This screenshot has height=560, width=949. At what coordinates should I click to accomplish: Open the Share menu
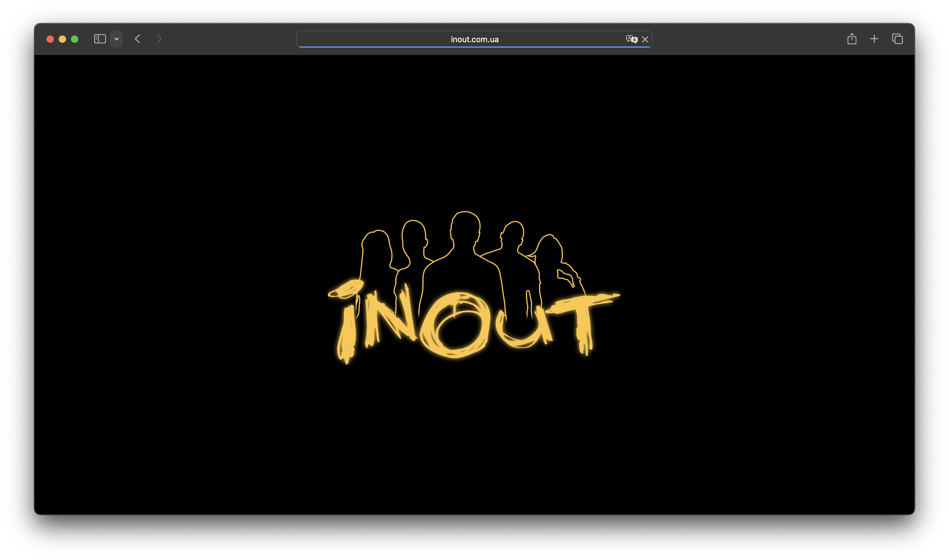pos(852,39)
